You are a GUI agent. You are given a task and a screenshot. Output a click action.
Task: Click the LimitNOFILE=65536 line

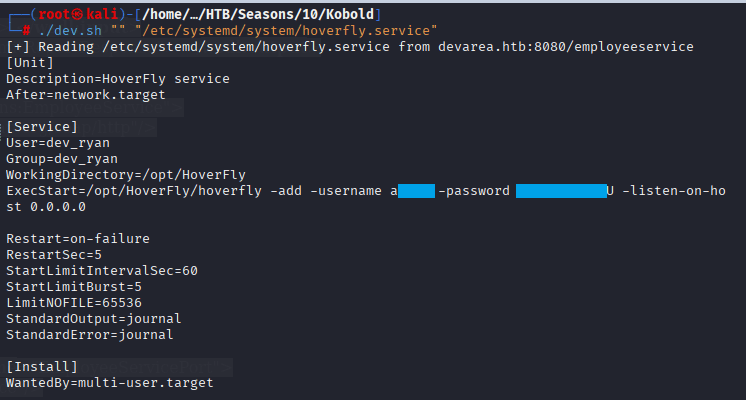coord(73,302)
